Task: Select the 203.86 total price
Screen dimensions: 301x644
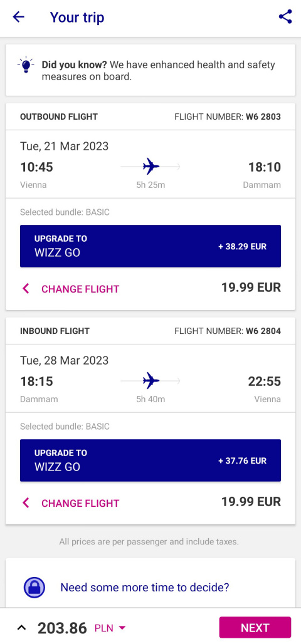Action: coord(63,628)
